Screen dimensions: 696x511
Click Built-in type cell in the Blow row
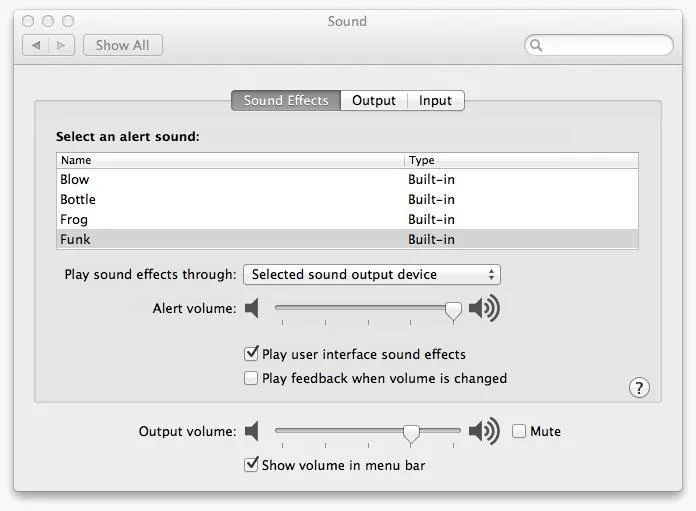[431, 179]
